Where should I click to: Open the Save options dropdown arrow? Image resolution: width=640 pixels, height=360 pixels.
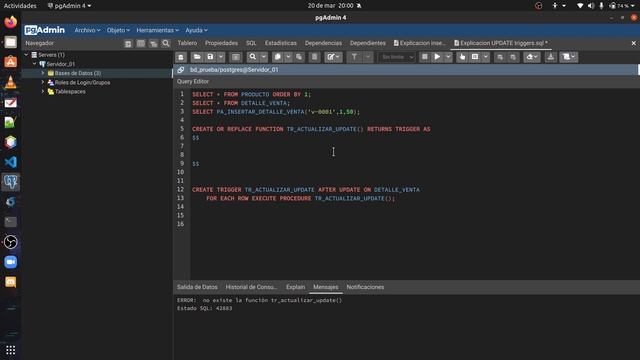[221, 57]
